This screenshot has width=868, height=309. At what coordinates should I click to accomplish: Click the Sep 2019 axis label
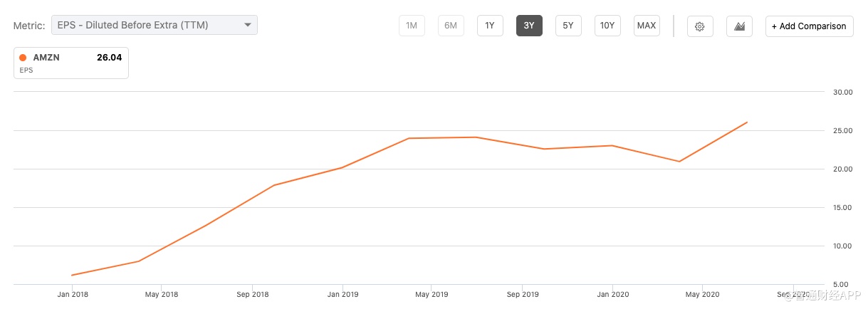click(x=522, y=294)
